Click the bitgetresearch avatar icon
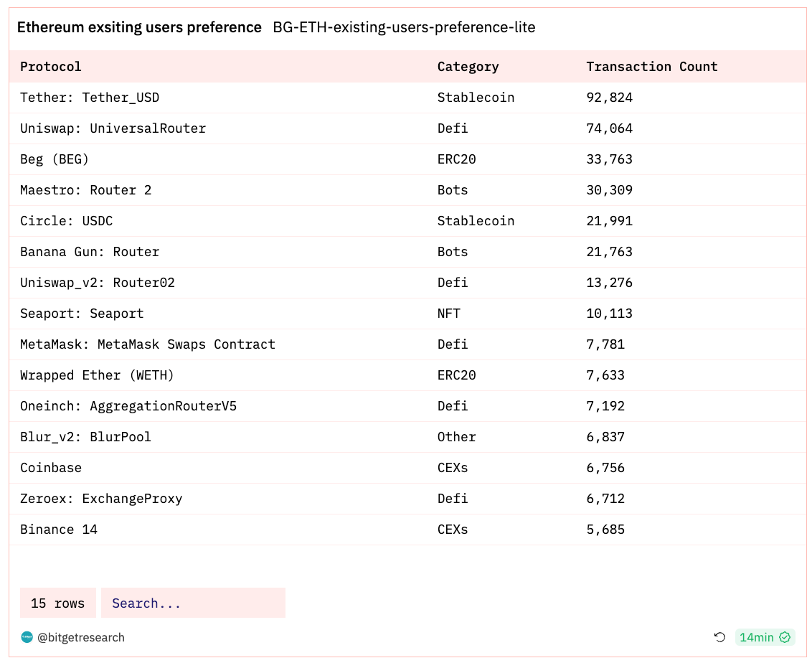 pyautogui.click(x=27, y=637)
